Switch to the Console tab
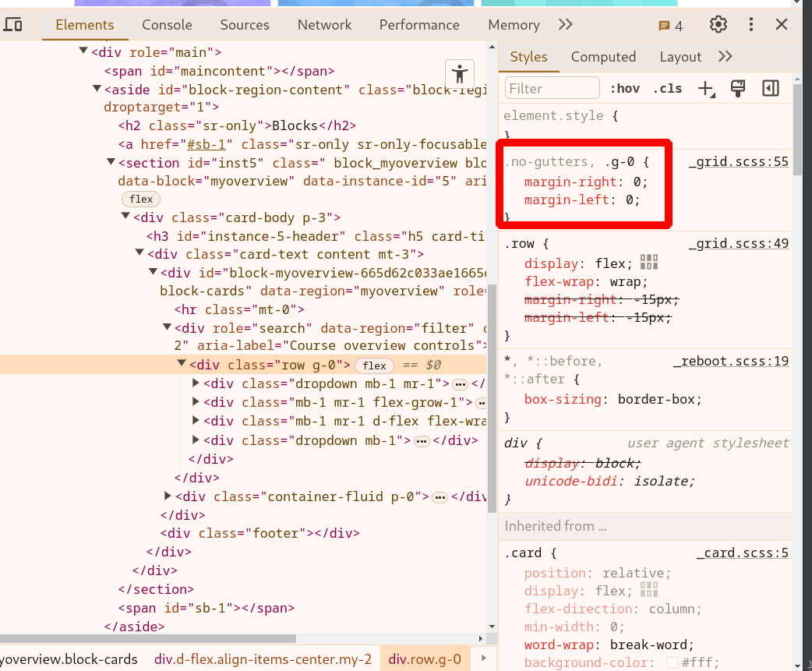 (x=167, y=25)
